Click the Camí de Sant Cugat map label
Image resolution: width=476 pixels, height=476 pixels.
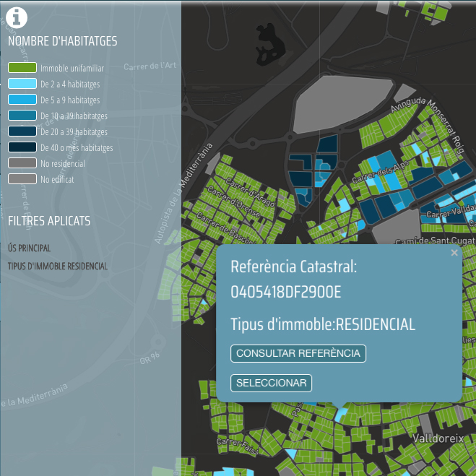click(x=435, y=241)
